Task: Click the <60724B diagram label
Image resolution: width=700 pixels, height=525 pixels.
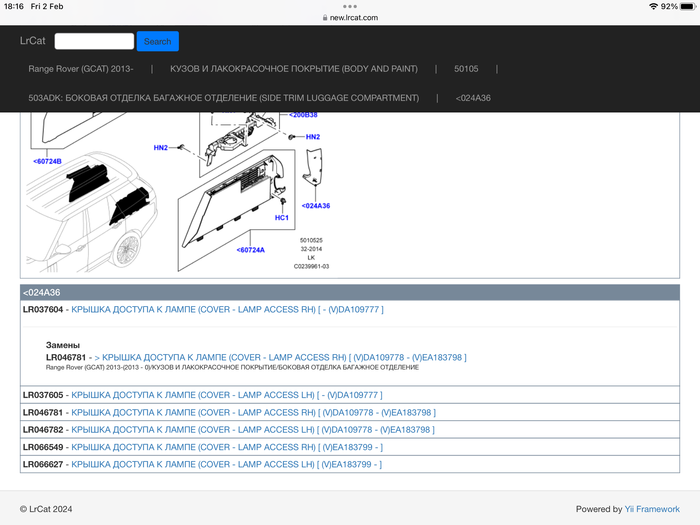Action: 47,161
